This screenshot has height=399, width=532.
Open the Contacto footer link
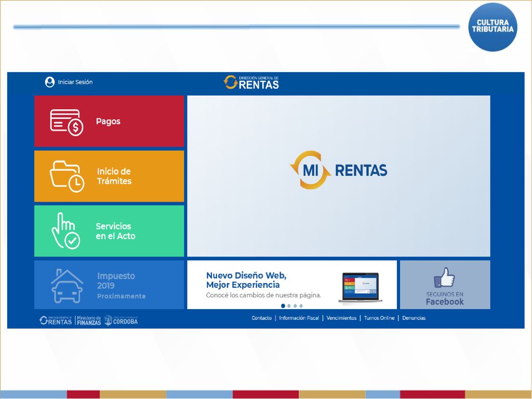(x=262, y=318)
